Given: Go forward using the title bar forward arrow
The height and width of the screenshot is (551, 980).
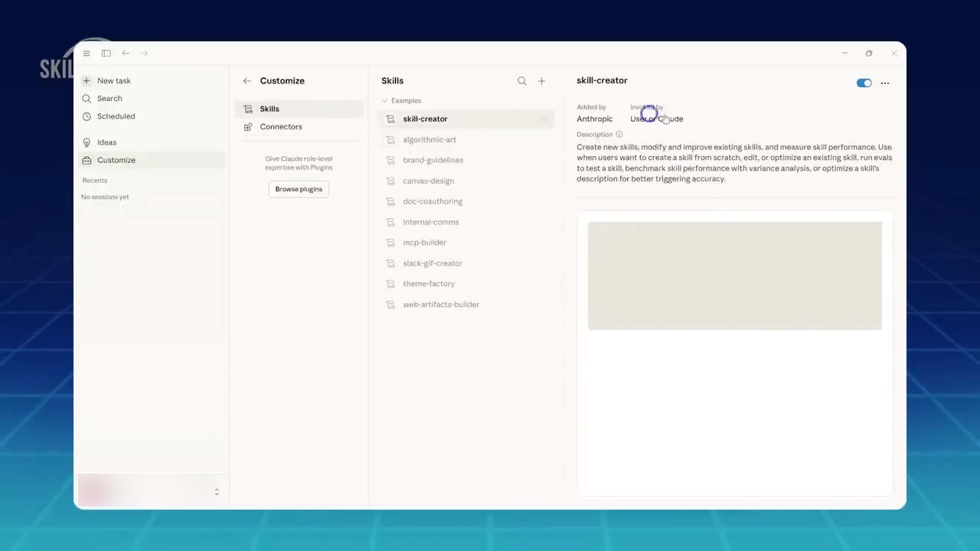Looking at the screenshot, I should click(x=145, y=54).
